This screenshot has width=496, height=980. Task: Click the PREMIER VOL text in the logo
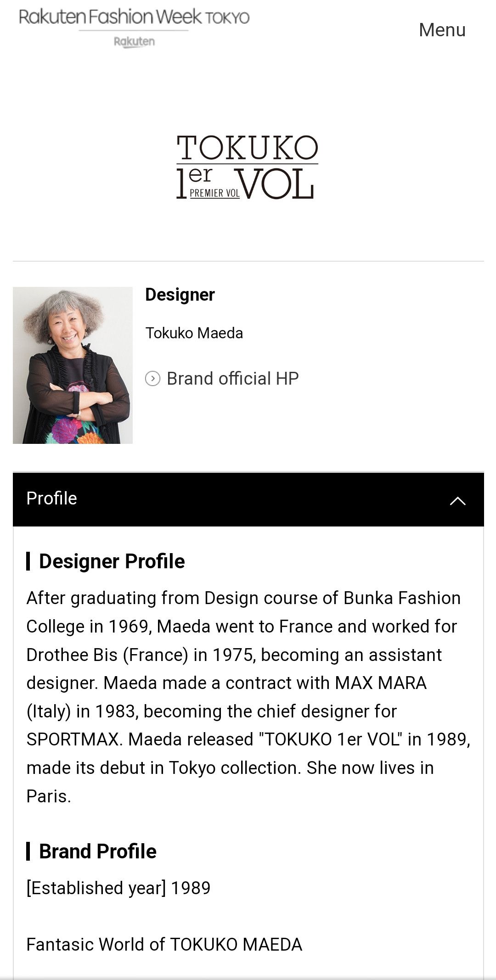tap(214, 193)
